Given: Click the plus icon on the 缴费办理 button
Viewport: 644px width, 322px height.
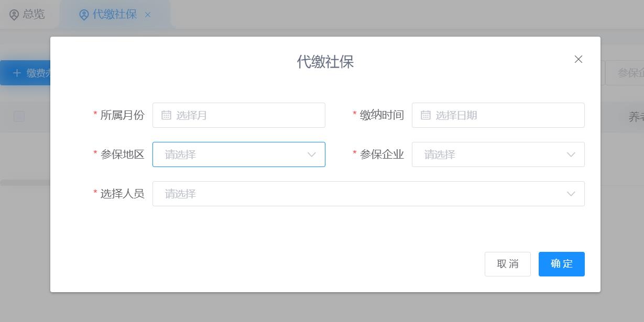Looking at the screenshot, I should [16, 73].
